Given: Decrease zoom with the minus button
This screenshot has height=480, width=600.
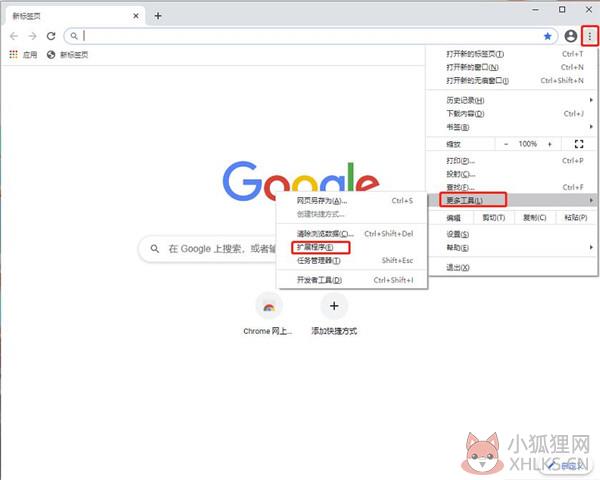Looking at the screenshot, I should click(506, 144).
